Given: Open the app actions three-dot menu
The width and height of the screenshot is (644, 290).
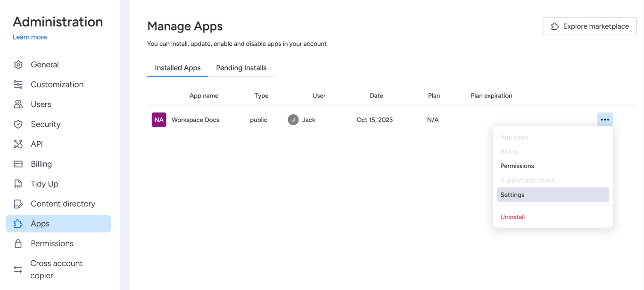Looking at the screenshot, I should point(605,120).
